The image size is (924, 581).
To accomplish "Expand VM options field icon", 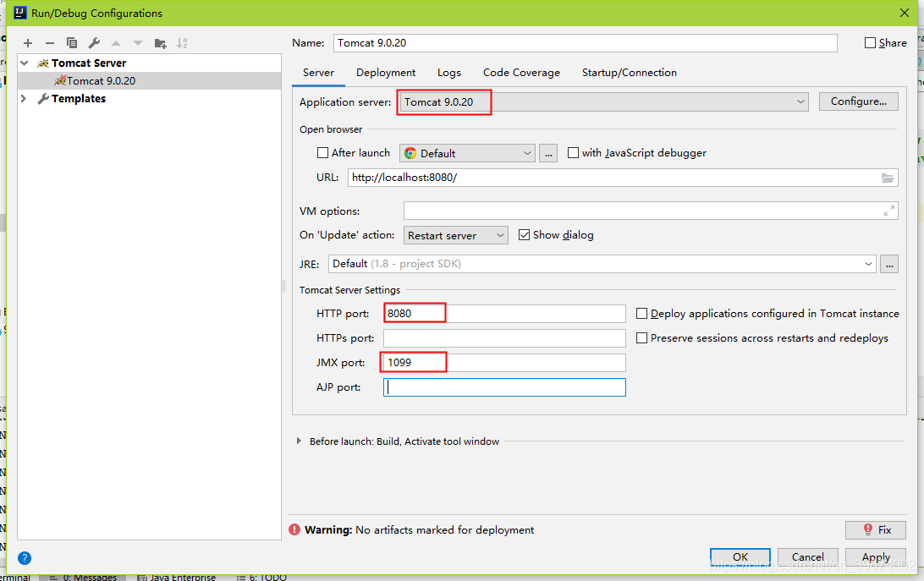I will tap(889, 211).
